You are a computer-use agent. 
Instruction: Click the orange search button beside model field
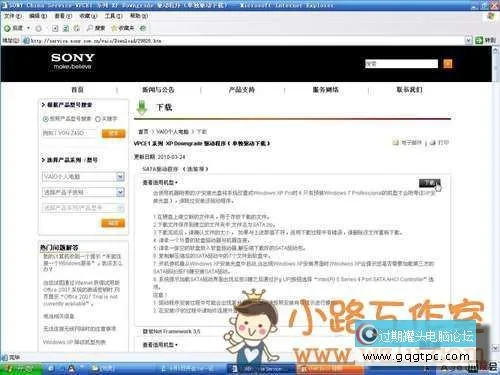[113, 133]
